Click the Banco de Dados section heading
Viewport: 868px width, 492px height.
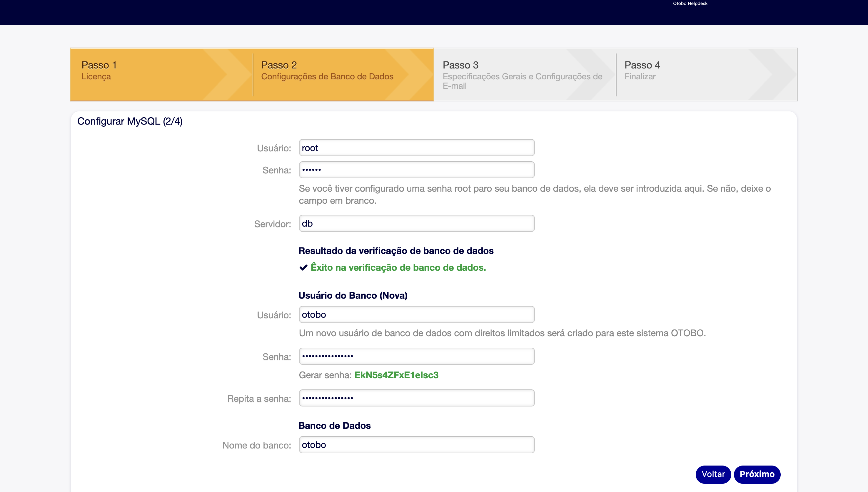334,426
